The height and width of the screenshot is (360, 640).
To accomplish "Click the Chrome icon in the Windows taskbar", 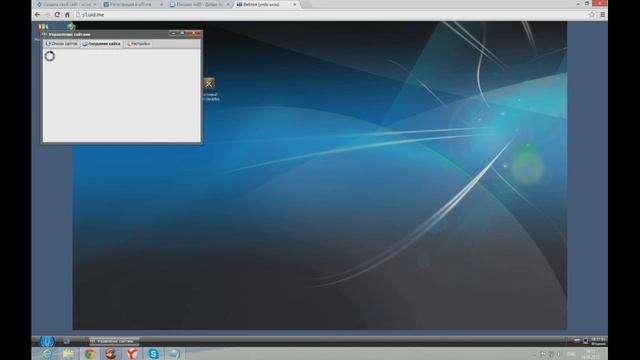I will (x=90, y=354).
